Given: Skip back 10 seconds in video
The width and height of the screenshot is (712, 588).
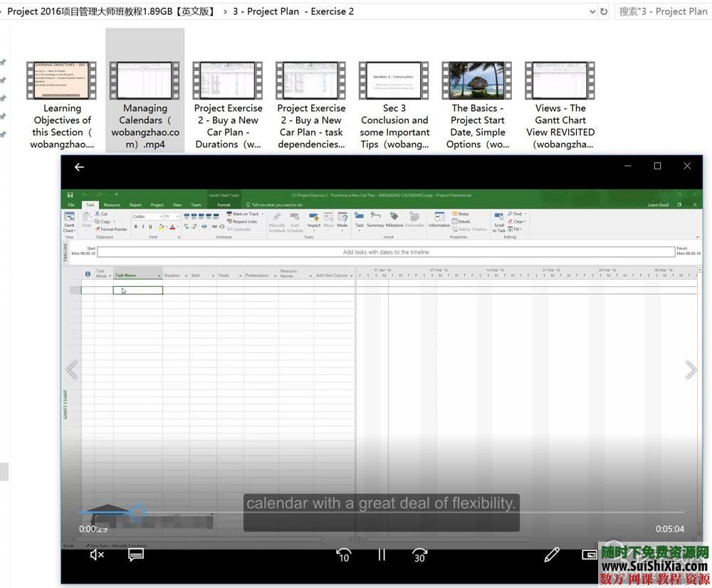Looking at the screenshot, I should tap(343, 555).
